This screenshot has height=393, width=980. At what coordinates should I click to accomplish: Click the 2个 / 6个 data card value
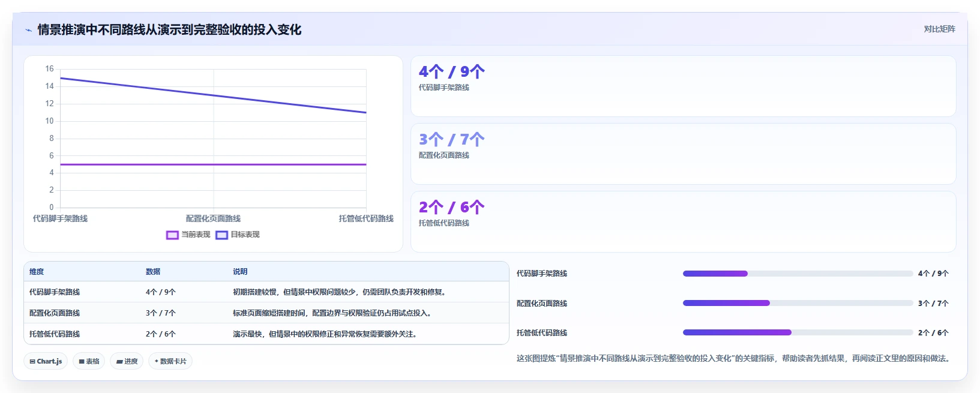tap(451, 208)
